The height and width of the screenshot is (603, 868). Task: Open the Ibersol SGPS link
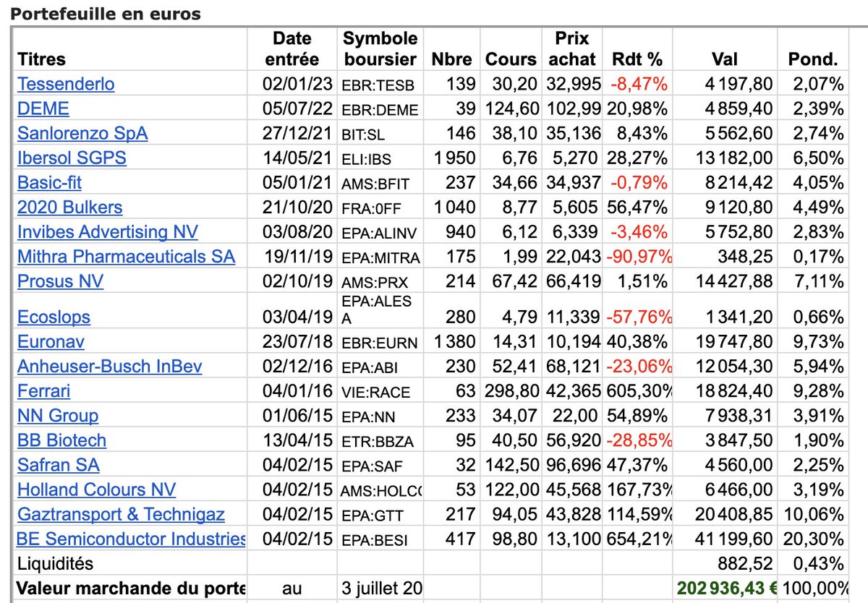[72, 158]
